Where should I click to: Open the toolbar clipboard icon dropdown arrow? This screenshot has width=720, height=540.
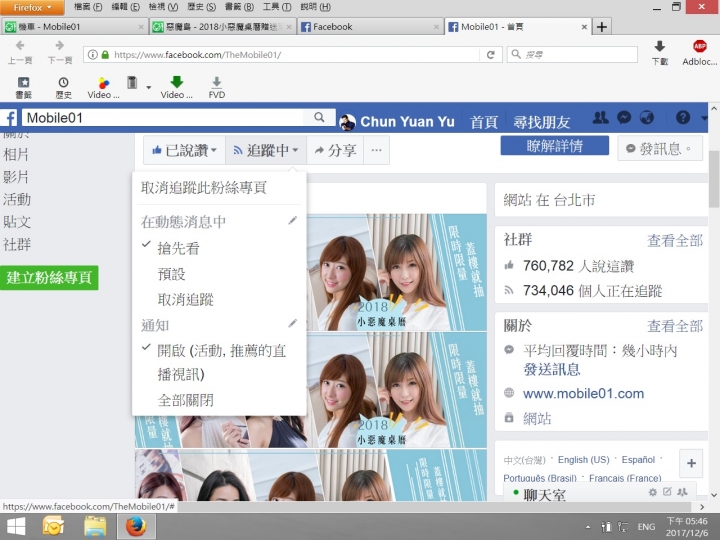point(148,87)
